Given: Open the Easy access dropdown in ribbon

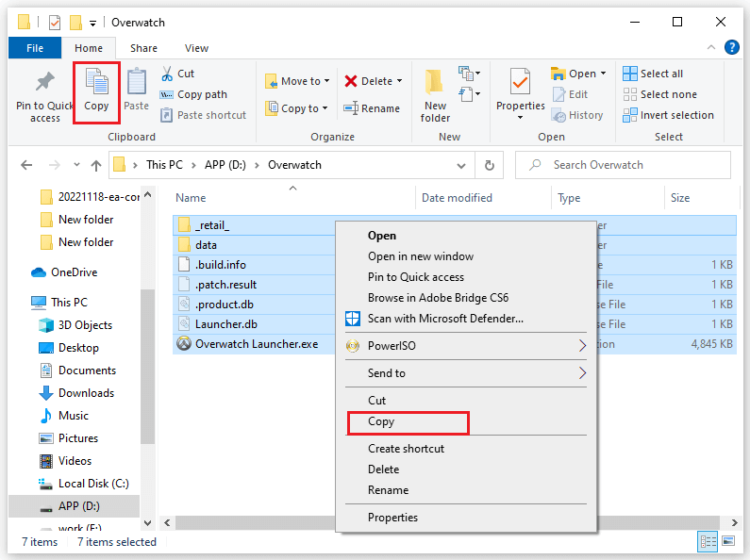Looking at the screenshot, I should pos(469,93).
